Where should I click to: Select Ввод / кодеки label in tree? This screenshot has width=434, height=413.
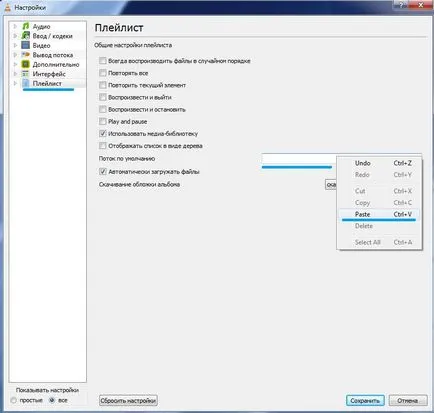(52, 36)
